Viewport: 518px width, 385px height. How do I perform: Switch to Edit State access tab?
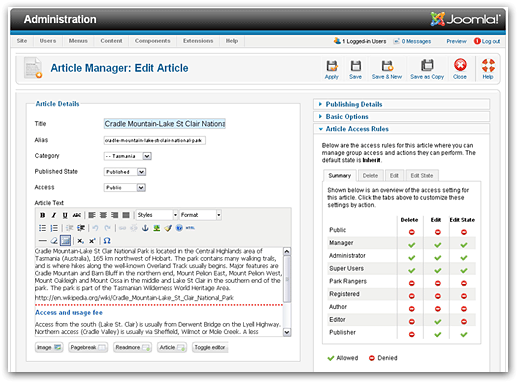click(x=422, y=176)
